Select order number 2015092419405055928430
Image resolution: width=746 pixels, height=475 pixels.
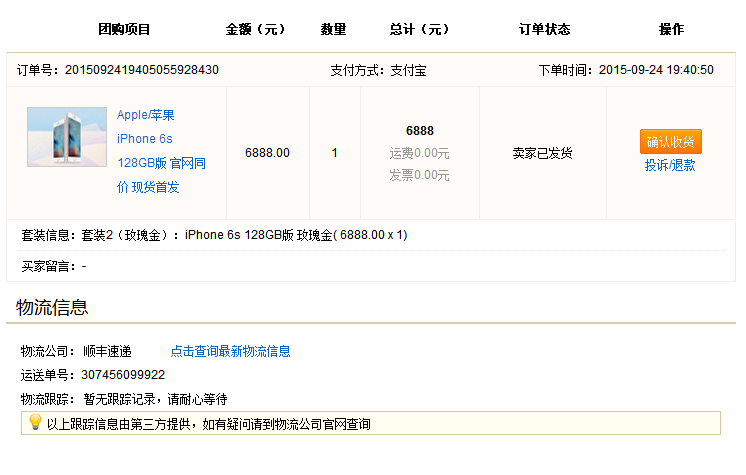click(x=142, y=70)
